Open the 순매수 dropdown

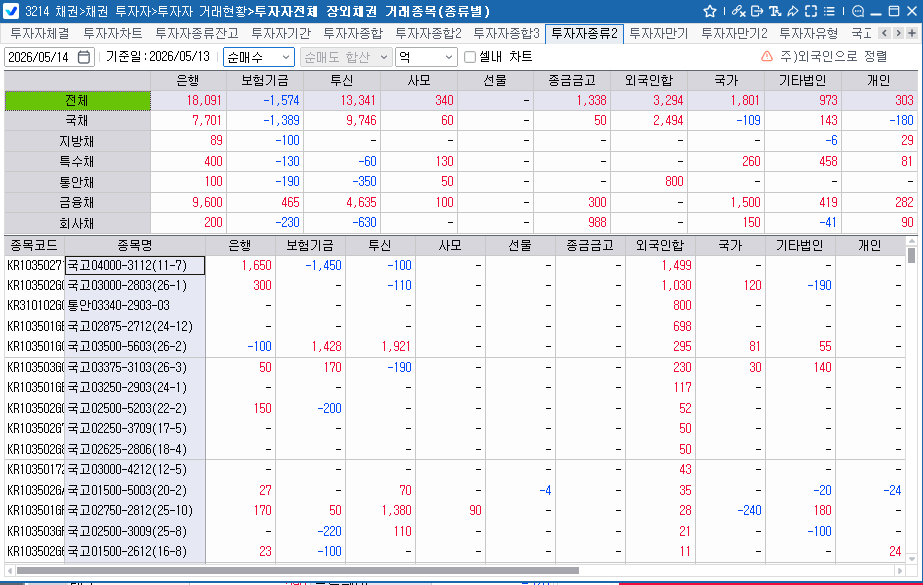click(258, 57)
